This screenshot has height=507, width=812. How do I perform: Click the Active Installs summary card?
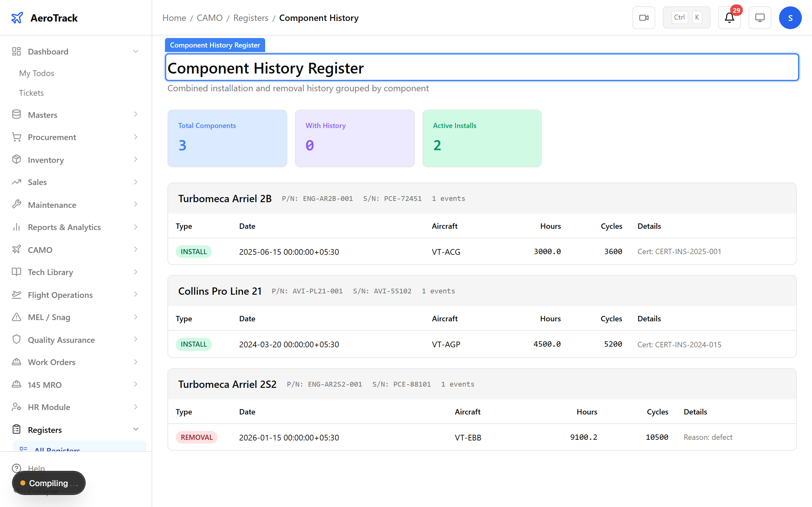click(x=481, y=138)
